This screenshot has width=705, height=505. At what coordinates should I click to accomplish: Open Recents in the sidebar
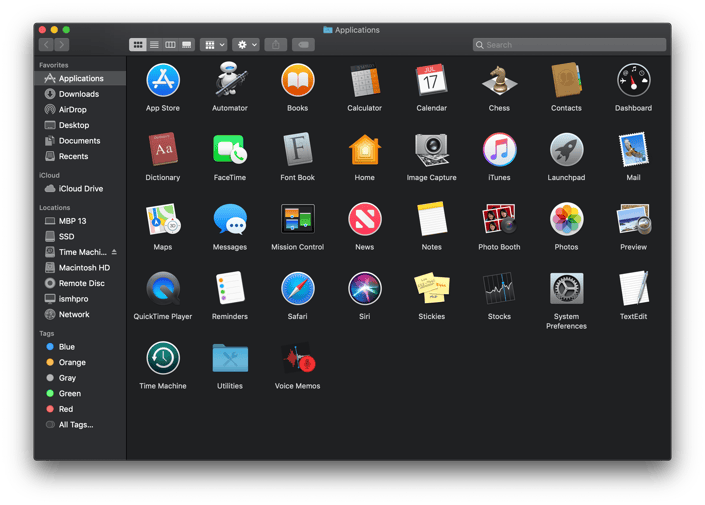pyautogui.click(x=80, y=156)
